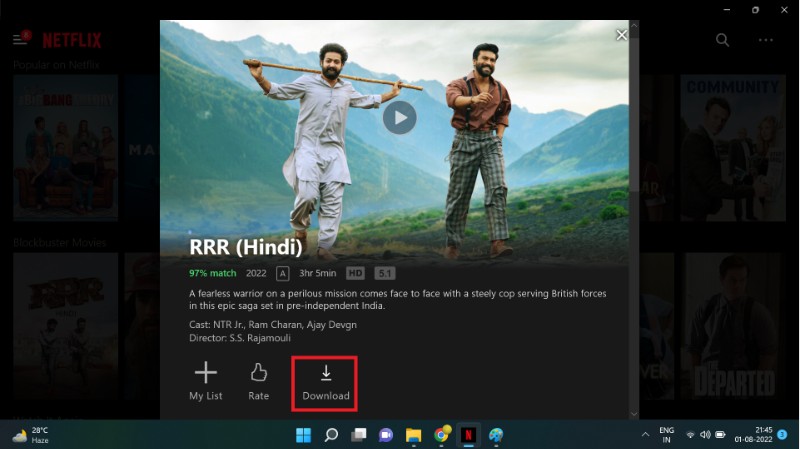
Task: Click the 2022 release year
Action: click(256, 273)
